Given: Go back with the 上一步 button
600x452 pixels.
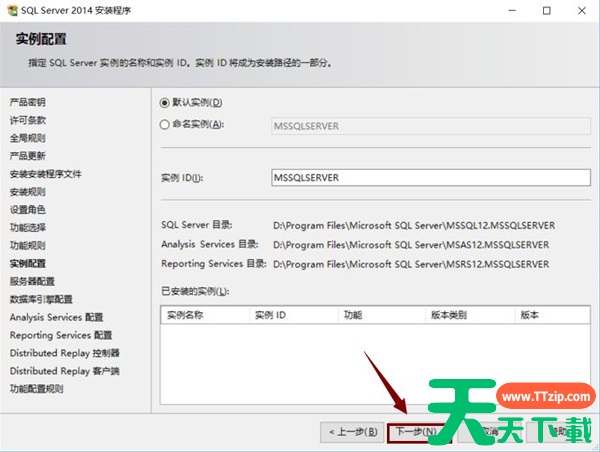Looking at the screenshot, I should click(350, 432).
